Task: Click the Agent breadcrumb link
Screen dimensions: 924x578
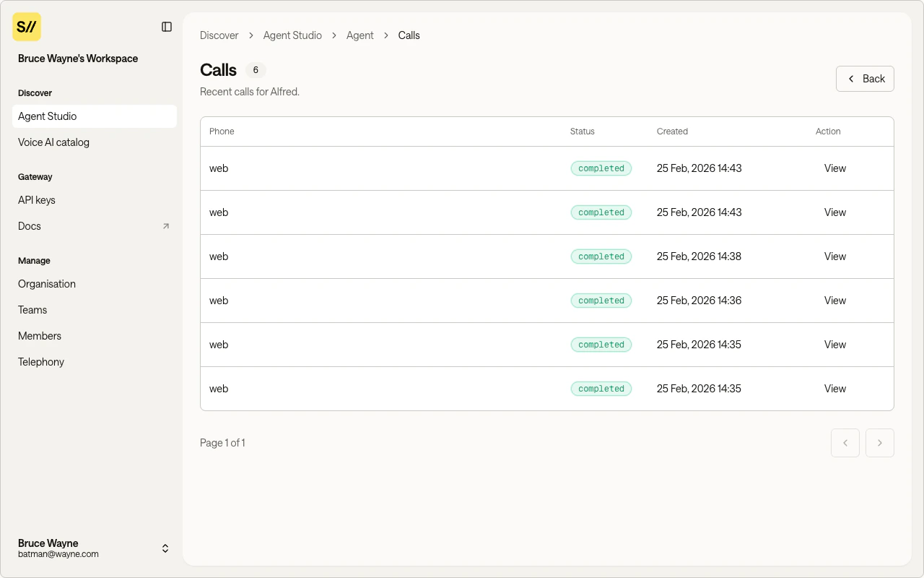Action: [359, 35]
